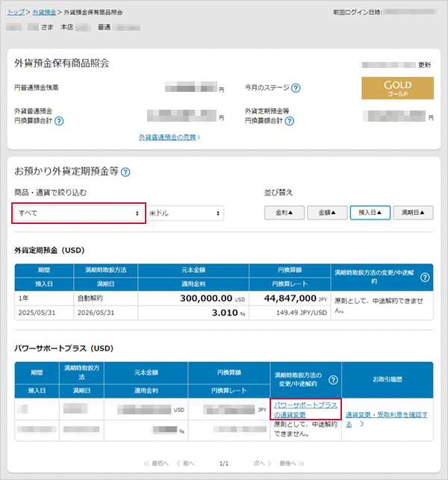Jump to last page with 最後へ
Screen dimensions: 448x480
tap(293, 464)
